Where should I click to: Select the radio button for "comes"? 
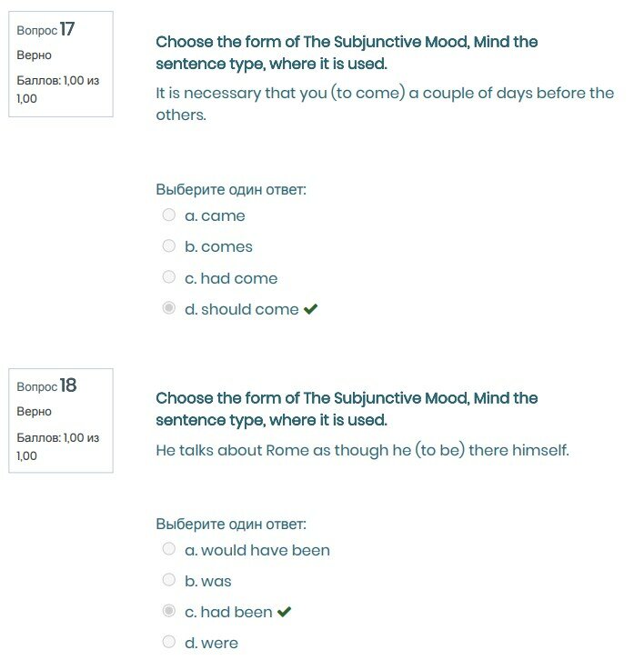[x=169, y=246]
